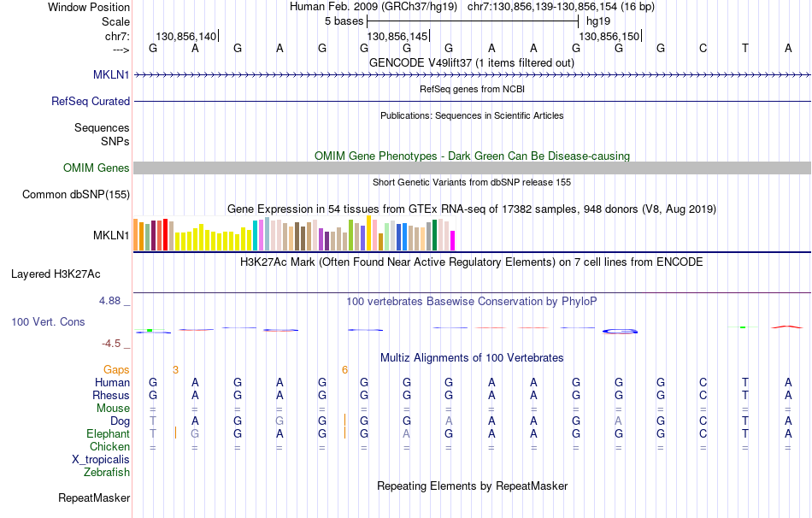Click the cyan bar in the GTEx expression chart
This screenshot has height=518, width=812.
coord(255,236)
